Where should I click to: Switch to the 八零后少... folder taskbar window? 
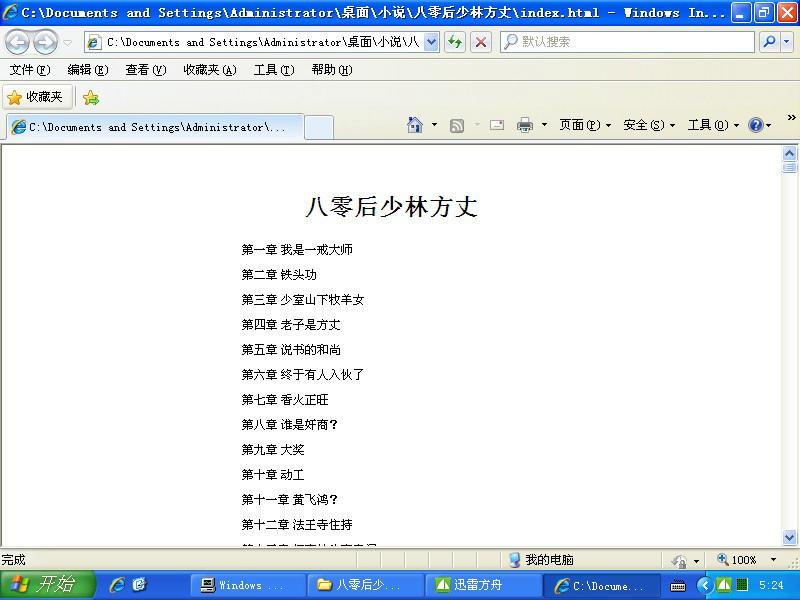(365, 585)
